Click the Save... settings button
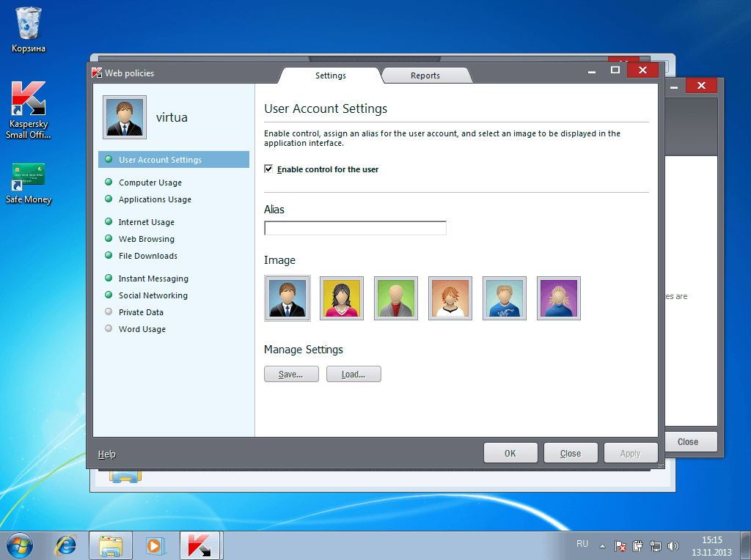 tap(291, 375)
